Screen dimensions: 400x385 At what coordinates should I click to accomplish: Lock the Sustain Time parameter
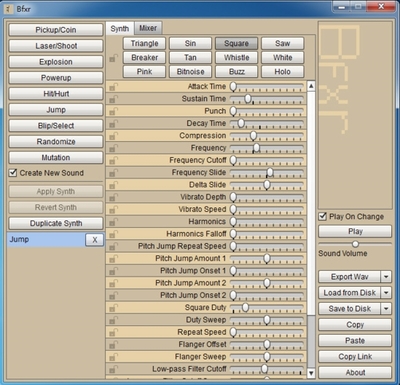113,99
